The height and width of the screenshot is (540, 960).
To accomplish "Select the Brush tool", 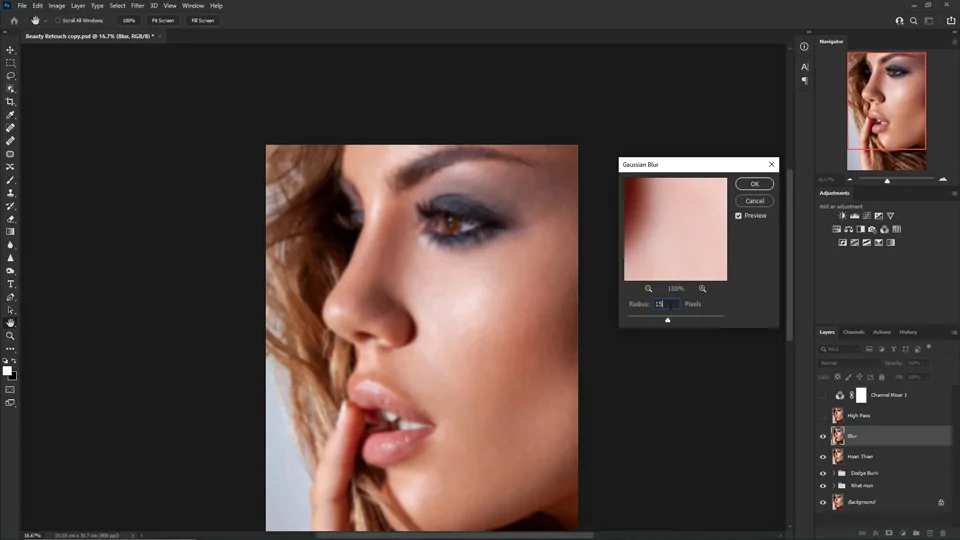I will [x=10, y=180].
